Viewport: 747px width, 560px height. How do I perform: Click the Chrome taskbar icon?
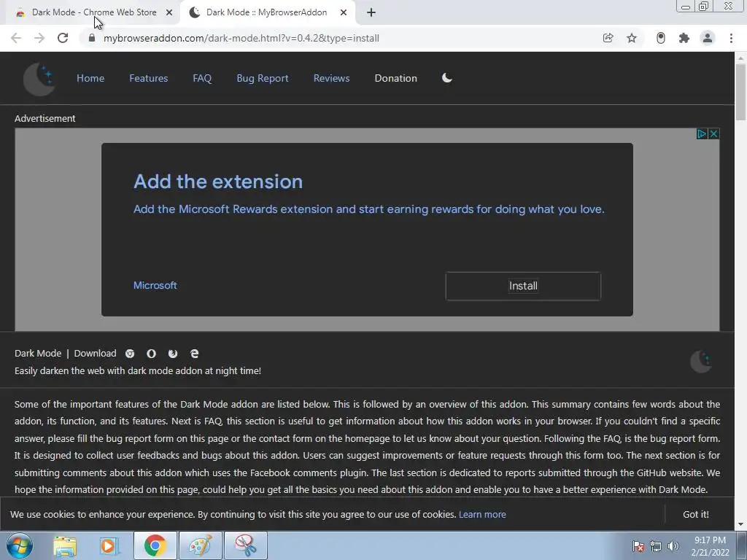pyautogui.click(x=155, y=545)
